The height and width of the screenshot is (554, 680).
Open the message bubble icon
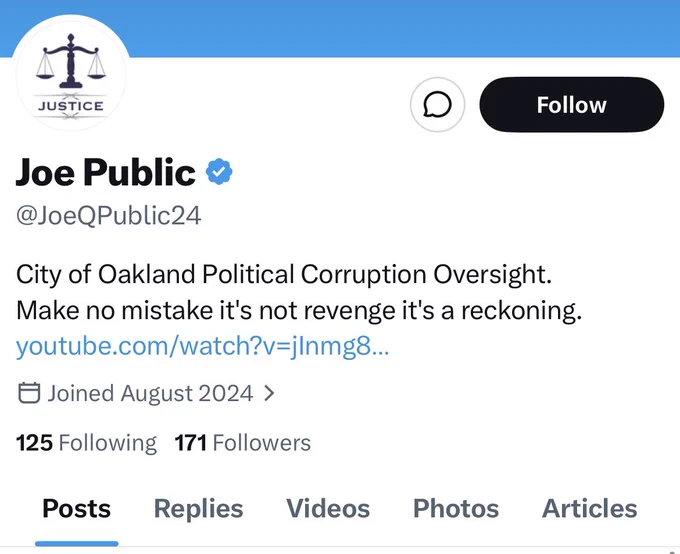coord(437,105)
